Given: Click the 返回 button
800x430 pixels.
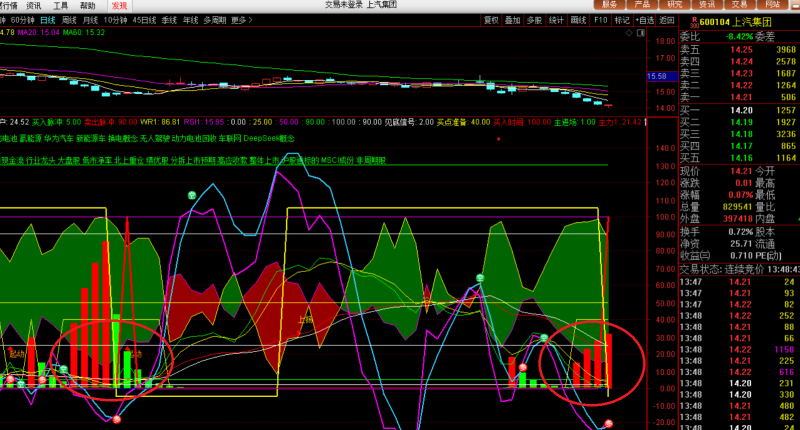Looking at the screenshot, I should coord(666,20).
